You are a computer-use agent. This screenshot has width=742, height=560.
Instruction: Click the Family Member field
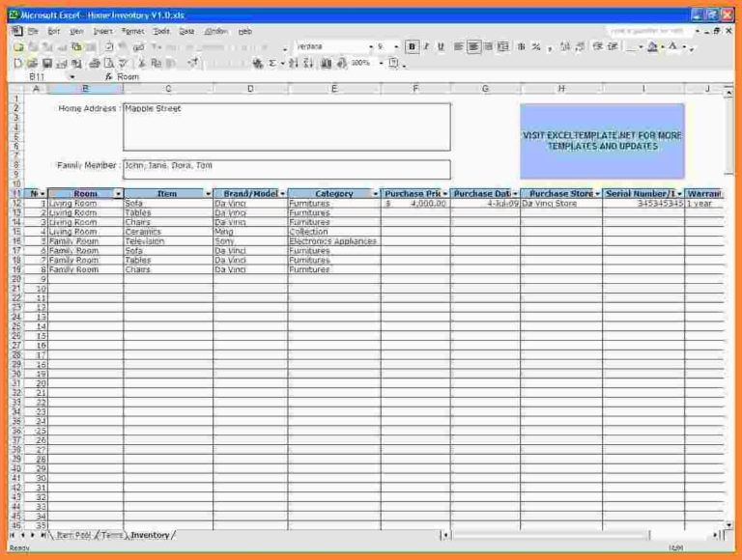[x=287, y=169]
